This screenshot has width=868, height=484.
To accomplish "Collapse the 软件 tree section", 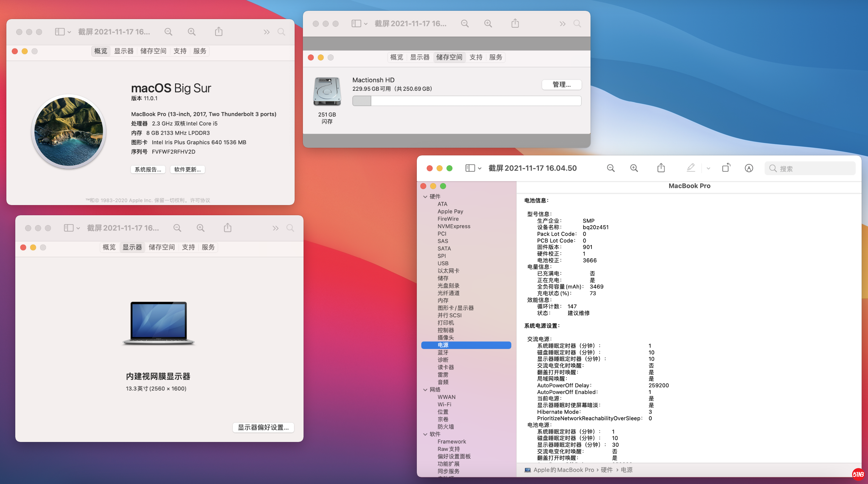I will point(425,434).
